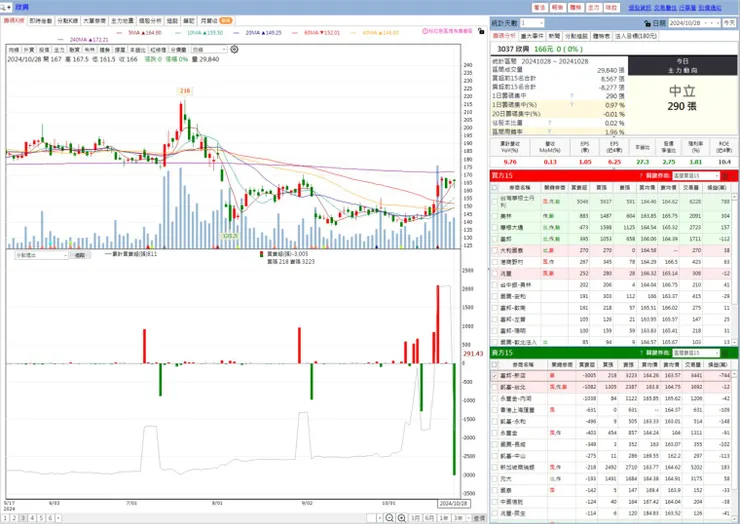Click the lock icon next to 日期

pyautogui.click(x=648, y=23)
